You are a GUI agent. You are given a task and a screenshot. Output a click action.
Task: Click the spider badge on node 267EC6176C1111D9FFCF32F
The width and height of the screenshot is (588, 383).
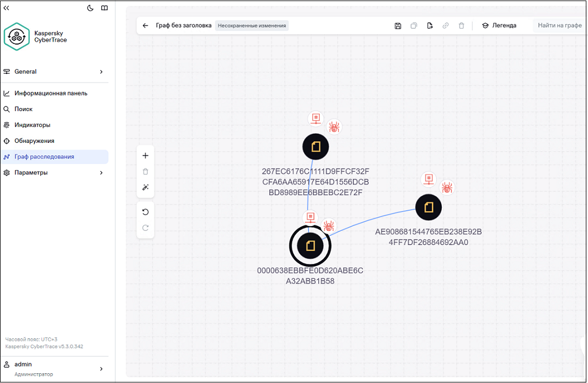[334, 127]
